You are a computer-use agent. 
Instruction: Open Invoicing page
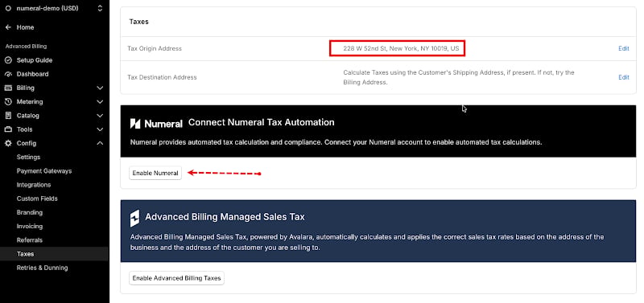coord(30,227)
